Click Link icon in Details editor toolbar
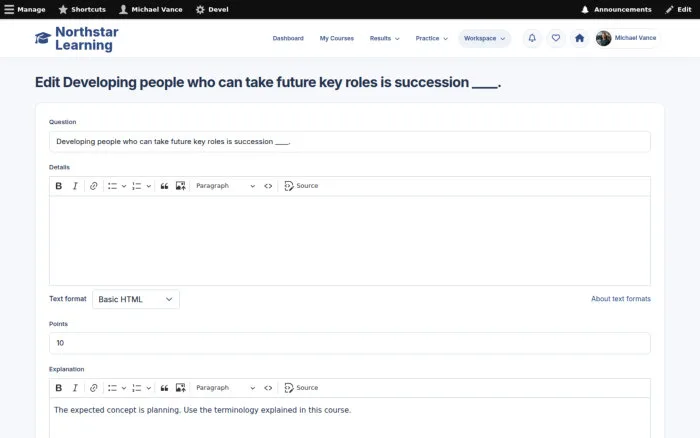 pyautogui.click(x=93, y=186)
